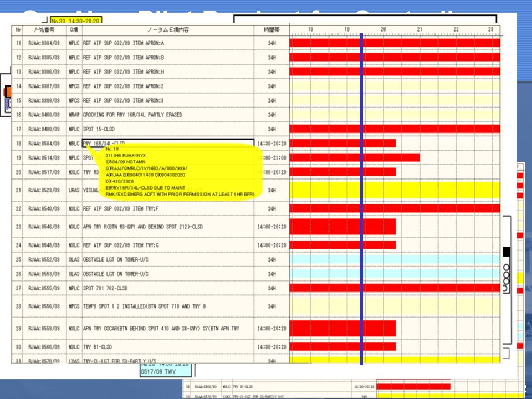Click the blue current-time vertical line
The width and height of the screenshot is (532, 399).
[361, 199]
